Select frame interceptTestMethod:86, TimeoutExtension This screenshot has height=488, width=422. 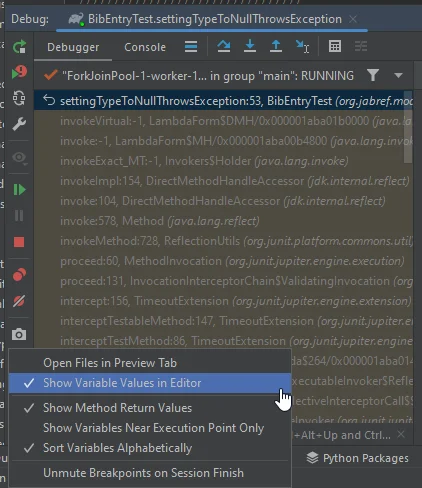click(223, 341)
